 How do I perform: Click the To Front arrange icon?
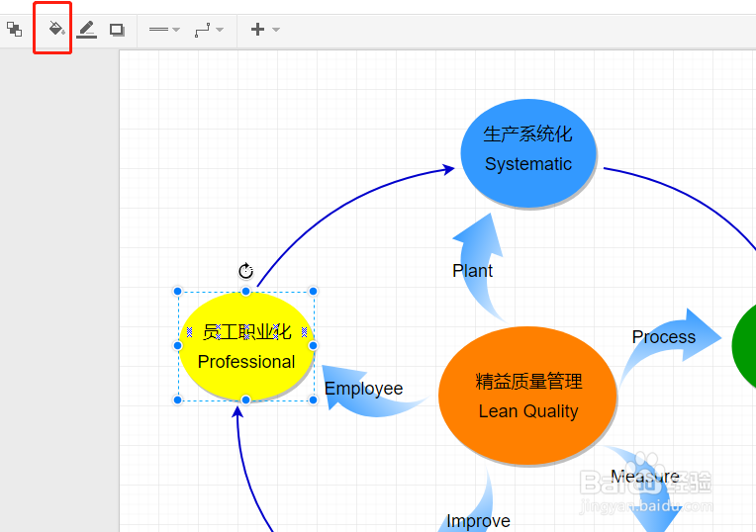tap(15, 30)
